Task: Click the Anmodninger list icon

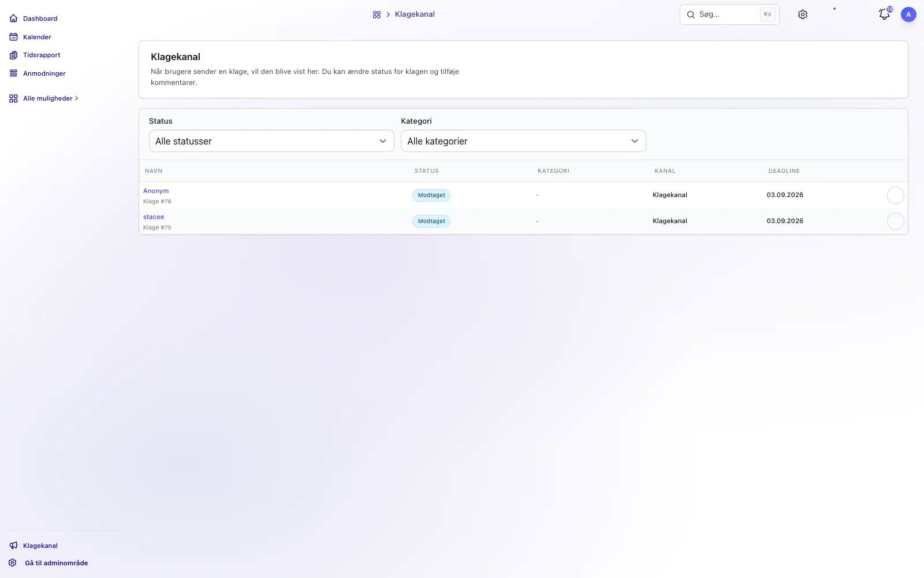Action: [x=13, y=73]
